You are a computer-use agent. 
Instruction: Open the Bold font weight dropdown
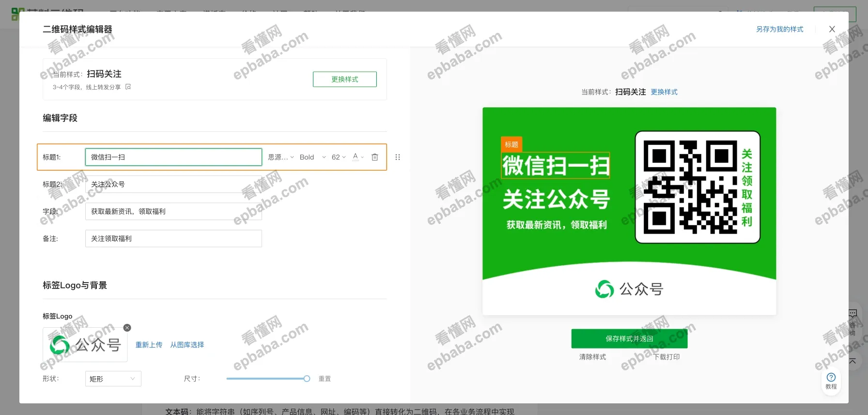312,157
